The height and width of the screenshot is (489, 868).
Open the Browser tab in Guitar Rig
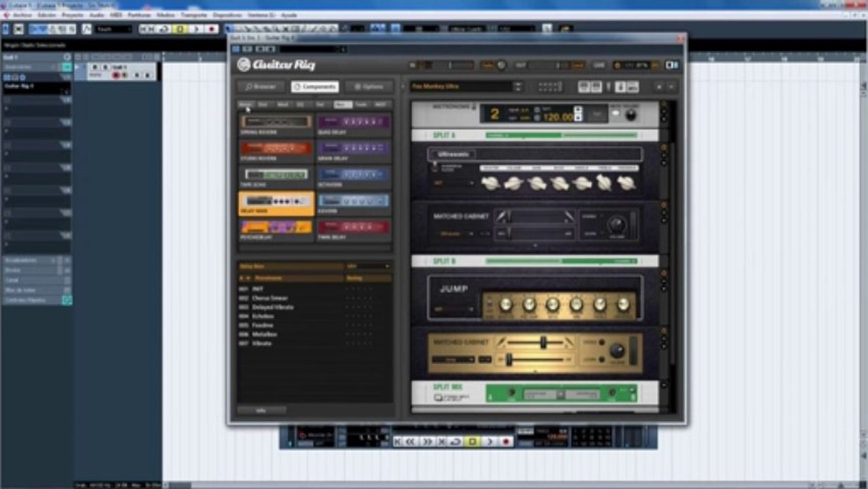261,87
